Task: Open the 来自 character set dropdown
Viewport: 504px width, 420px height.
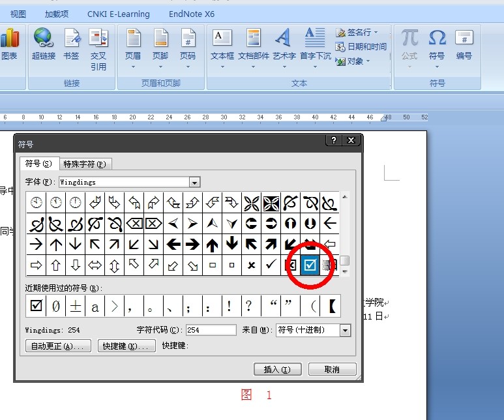Action: tap(346, 331)
